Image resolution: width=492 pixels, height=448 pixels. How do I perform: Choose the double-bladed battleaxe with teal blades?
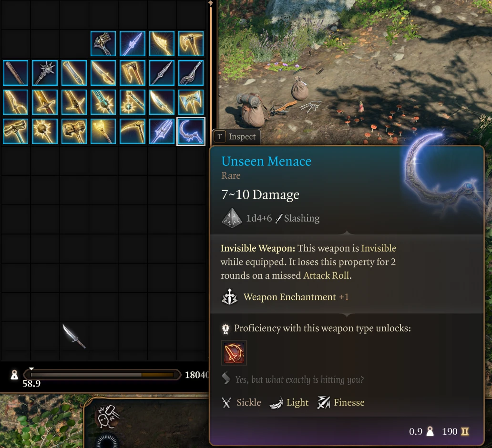[191, 102]
